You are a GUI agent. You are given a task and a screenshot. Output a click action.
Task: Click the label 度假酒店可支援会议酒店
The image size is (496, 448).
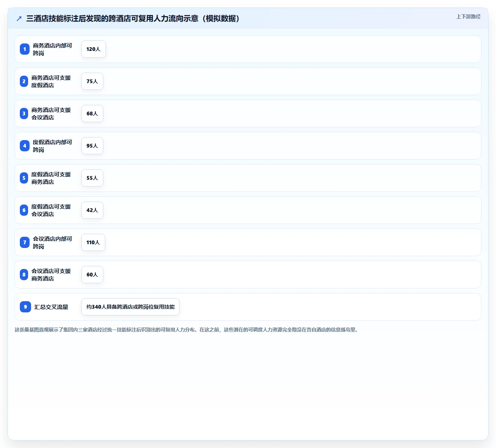tap(51, 210)
